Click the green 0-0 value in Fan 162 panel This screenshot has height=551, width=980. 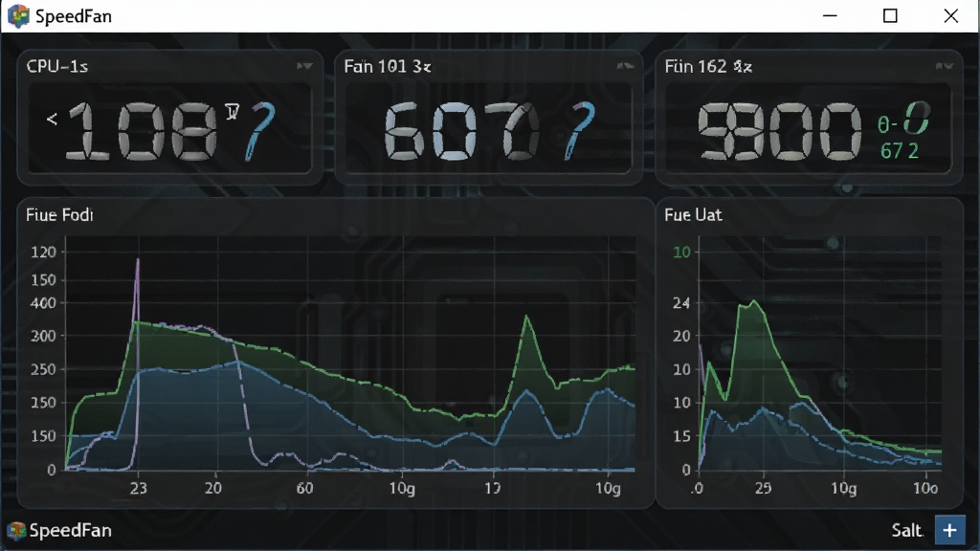point(903,120)
